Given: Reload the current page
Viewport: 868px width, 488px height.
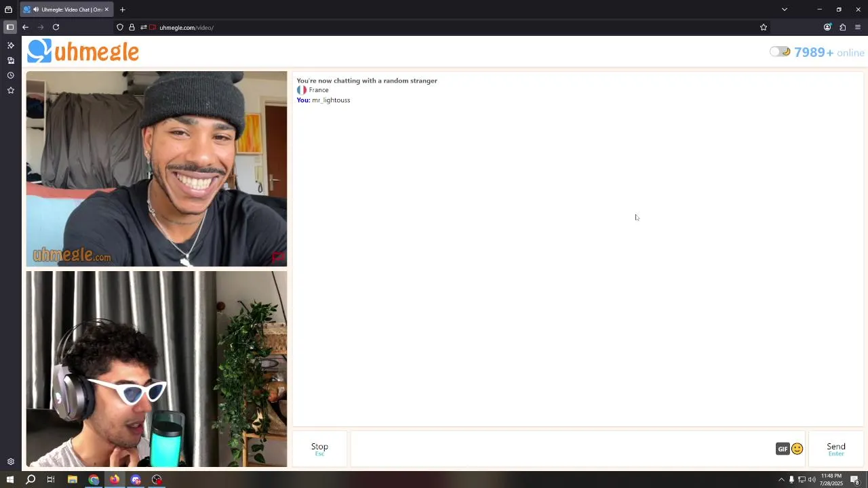Looking at the screenshot, I should (56, 27).
